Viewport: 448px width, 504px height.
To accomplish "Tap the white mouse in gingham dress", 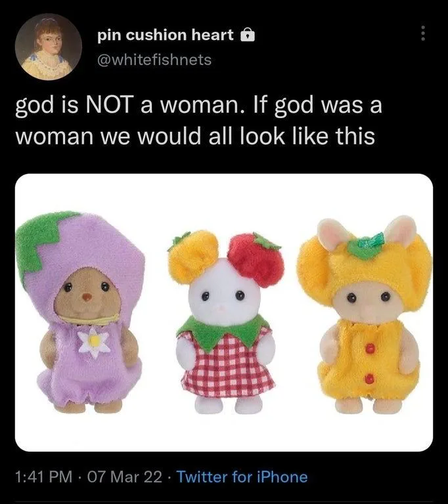I will (x=227, y=322).
